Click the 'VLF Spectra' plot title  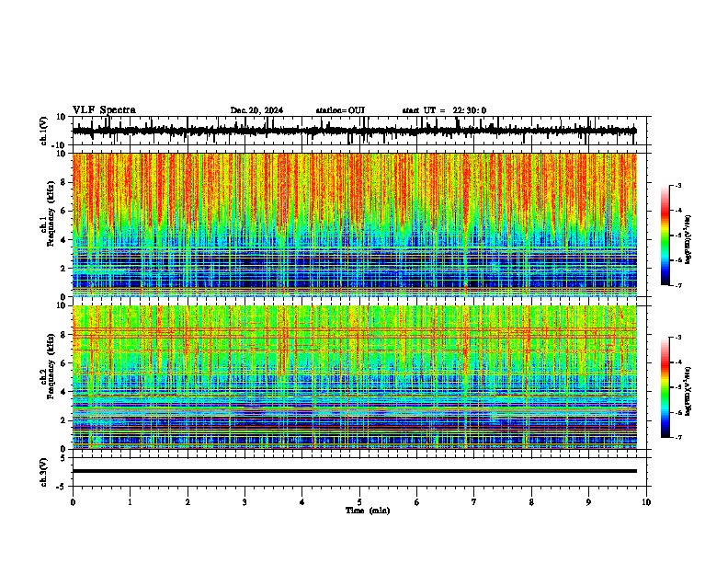point(104,110)
